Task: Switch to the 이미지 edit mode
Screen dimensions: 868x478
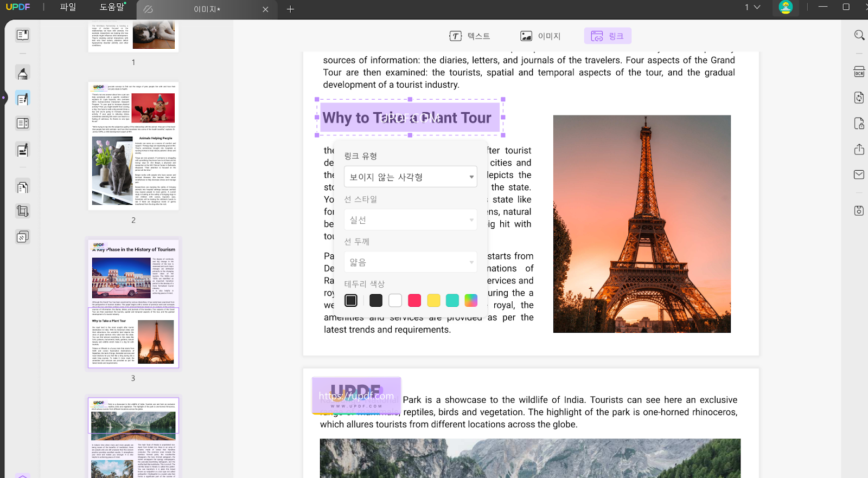Action: 540,36
